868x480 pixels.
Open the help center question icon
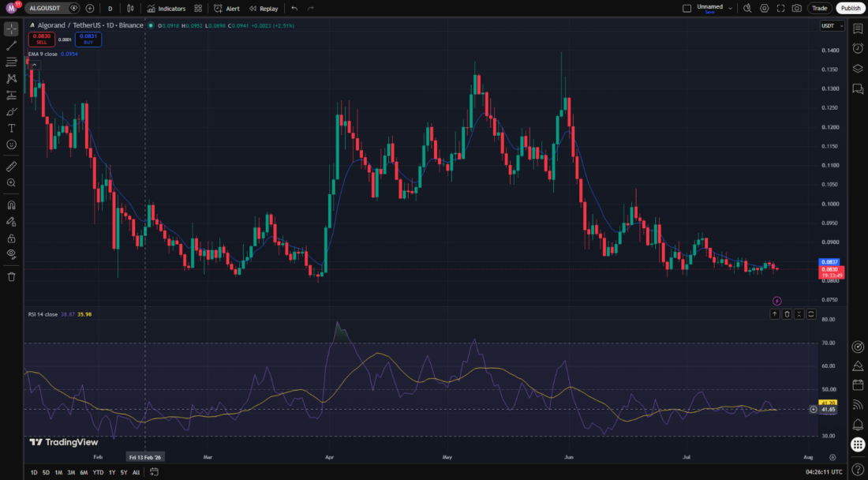click(858, 469)
